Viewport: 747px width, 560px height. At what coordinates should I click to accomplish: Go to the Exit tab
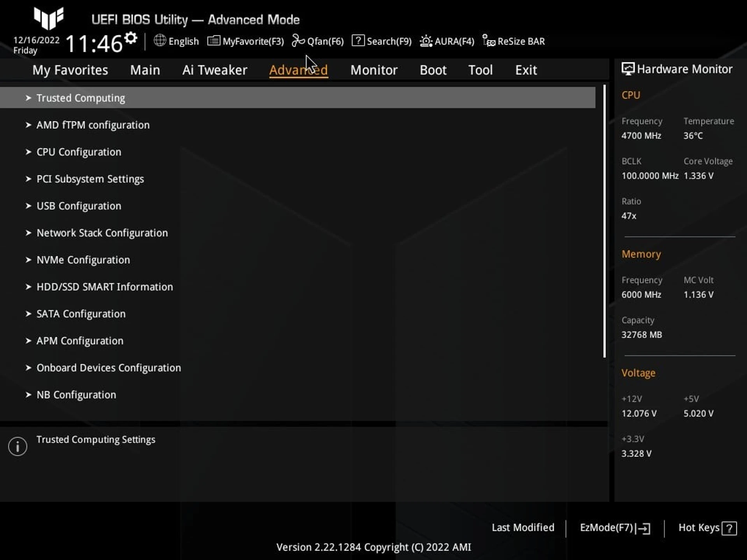pos(526,70)
